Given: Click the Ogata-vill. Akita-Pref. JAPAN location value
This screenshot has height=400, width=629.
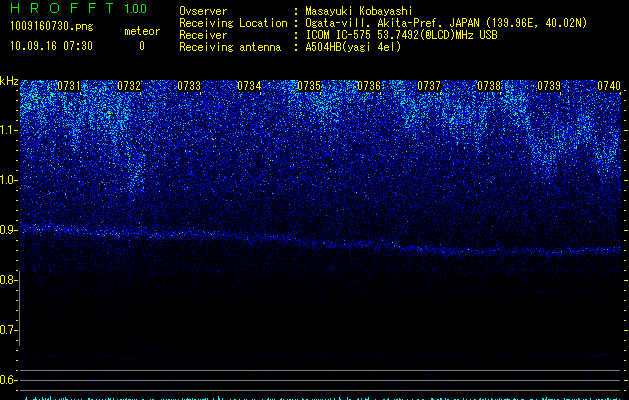Looking at the screenshot, I should pos(446,23).
